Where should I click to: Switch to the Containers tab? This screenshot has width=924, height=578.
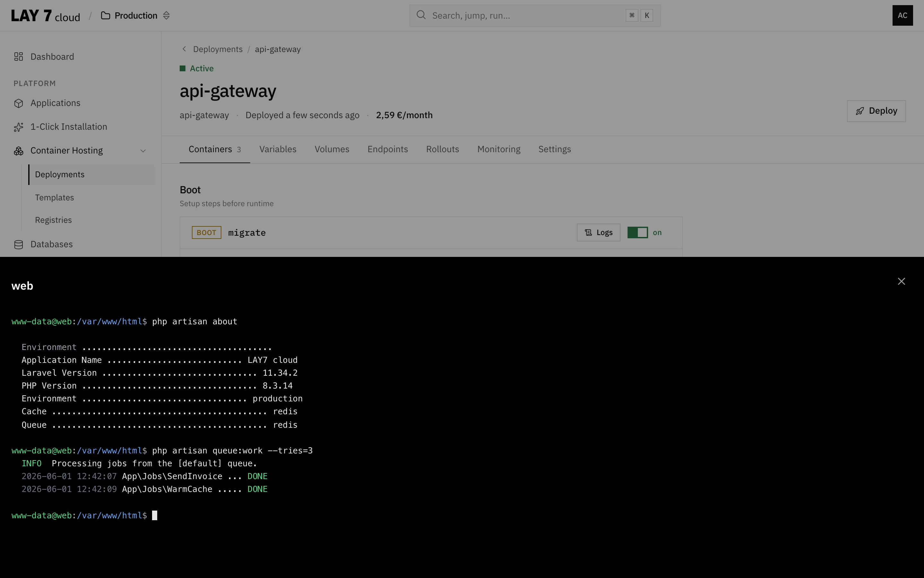pyautogui.click(x=215, y=149)
